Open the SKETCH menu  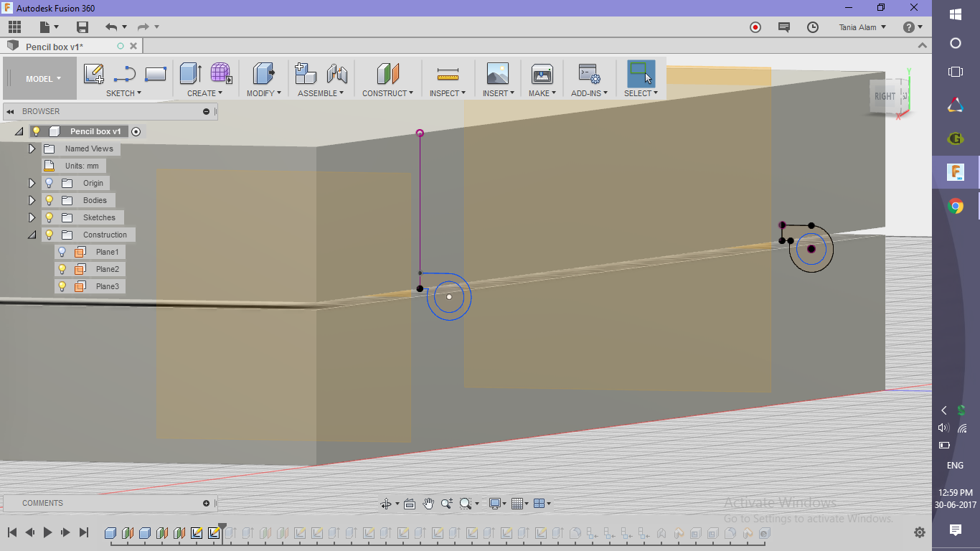click(123, 93)
